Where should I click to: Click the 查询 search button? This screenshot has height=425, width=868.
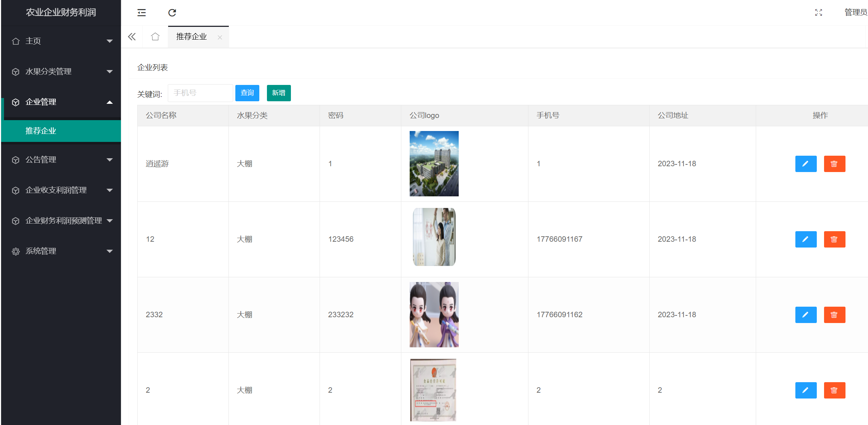coord(247,93)
